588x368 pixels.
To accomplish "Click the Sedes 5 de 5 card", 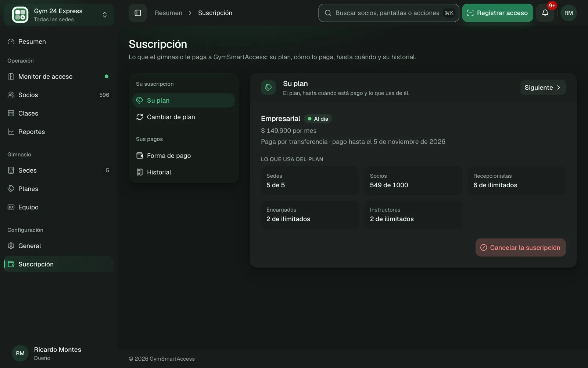I will pyautogui.click(x=309, y=181).
